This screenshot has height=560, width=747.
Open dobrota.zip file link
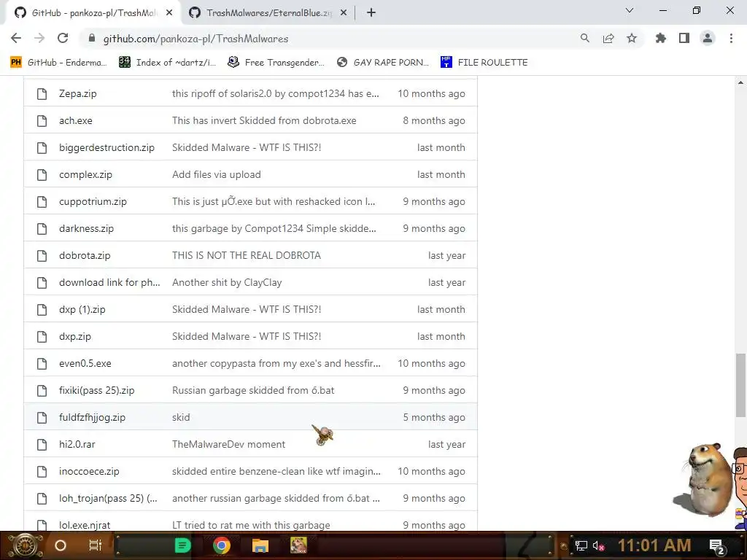pos(85,255)
